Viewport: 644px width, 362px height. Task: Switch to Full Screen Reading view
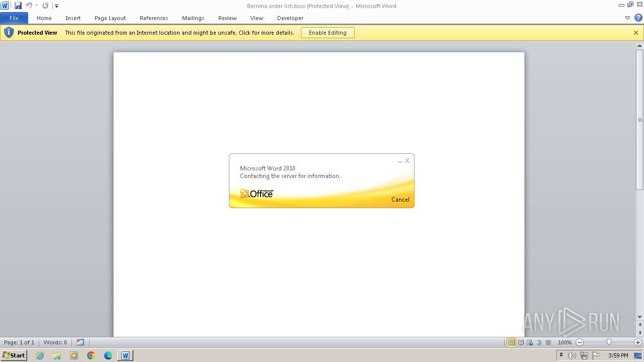point(521,342)
